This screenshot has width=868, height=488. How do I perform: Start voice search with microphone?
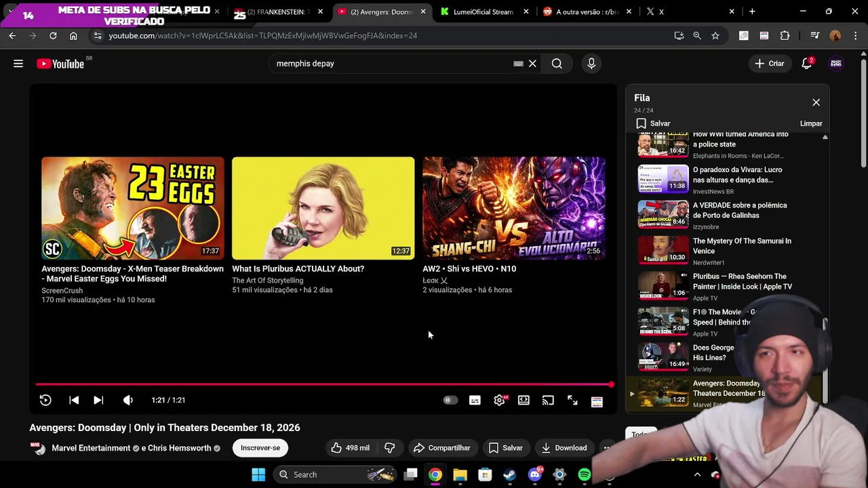click(x=591, y=64)
